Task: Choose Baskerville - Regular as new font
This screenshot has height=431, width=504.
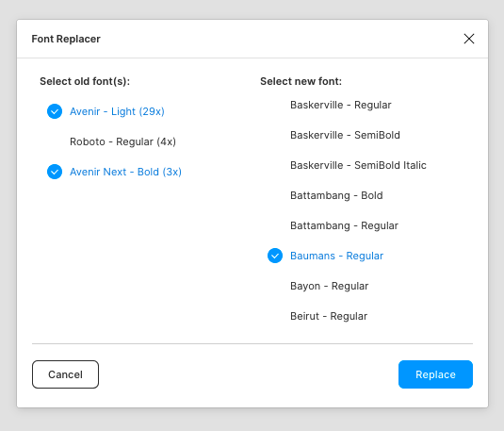Action: click(x=341, y=105)
